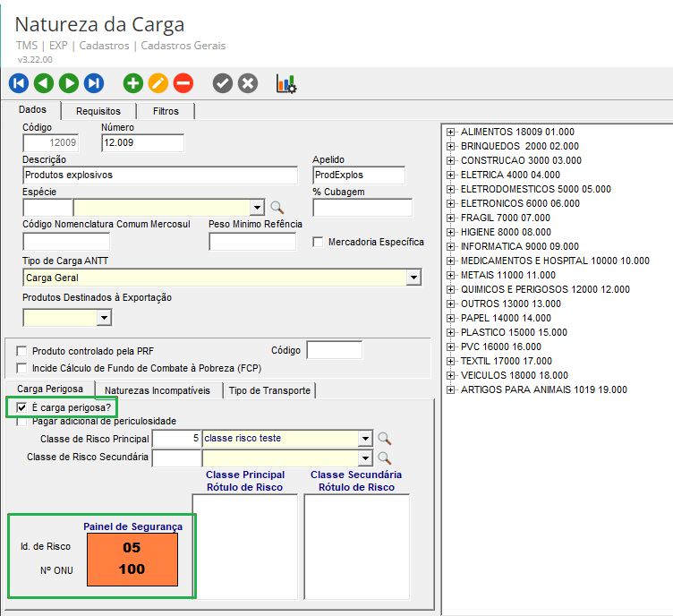Go to the next record
Screen dimensions: 673x616
pos(69,83)
